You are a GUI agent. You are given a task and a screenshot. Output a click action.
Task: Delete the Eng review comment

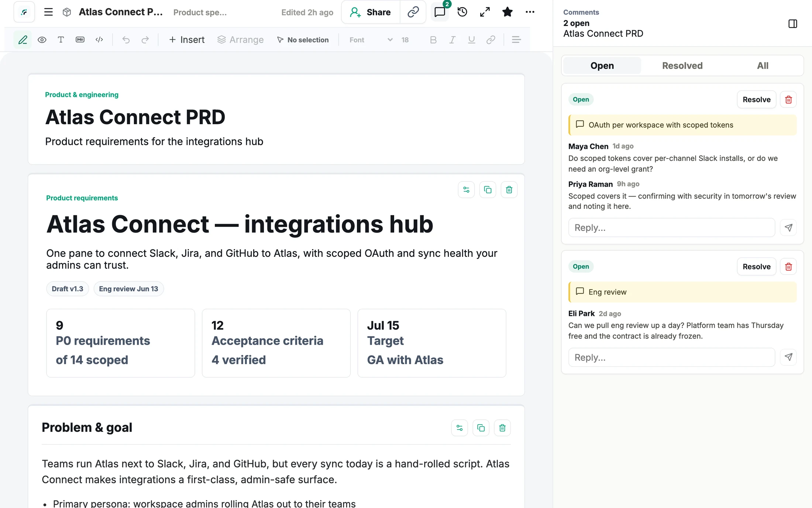(788, 266)
